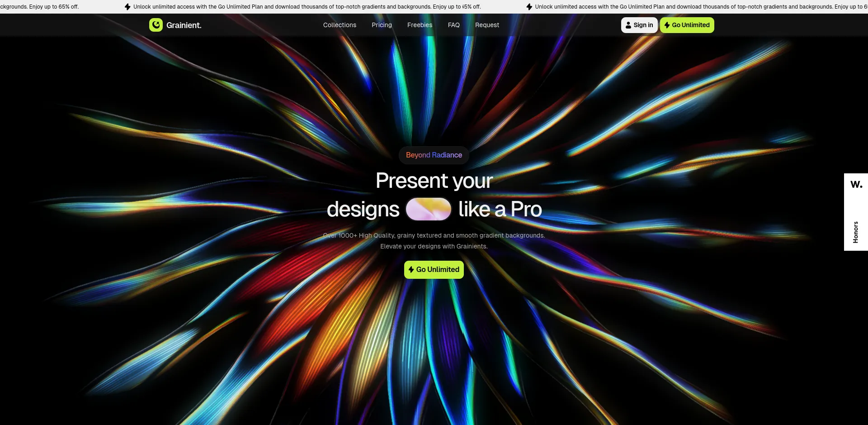Click Go Unlimited in the header
Screen dimensions: 868x425
coord(687,25)
